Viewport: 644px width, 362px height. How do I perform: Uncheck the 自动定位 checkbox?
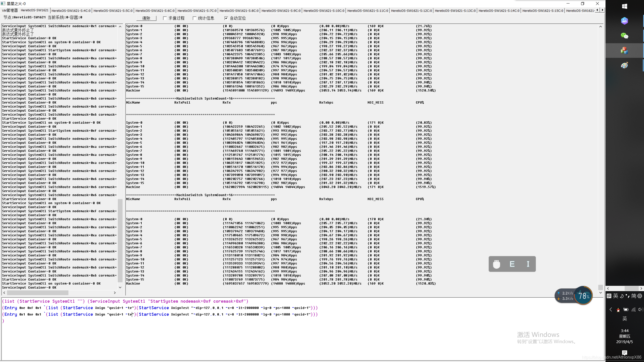[x=226, y=18]
